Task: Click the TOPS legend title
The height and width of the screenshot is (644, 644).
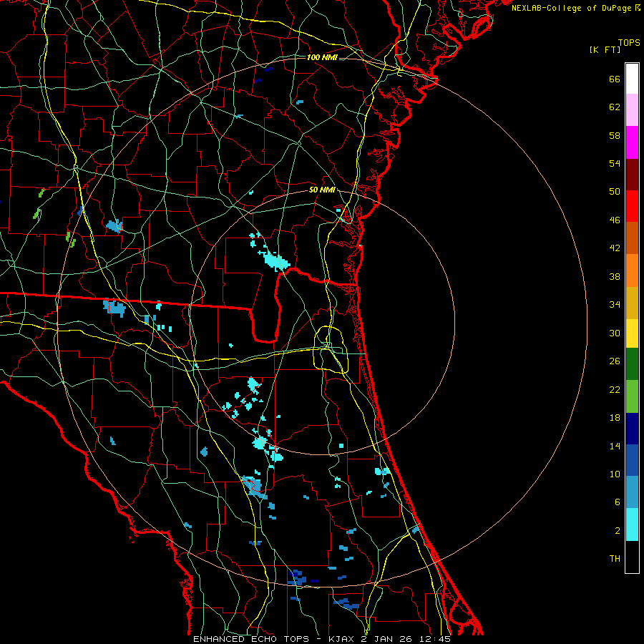Action: [x=629, y=42]
